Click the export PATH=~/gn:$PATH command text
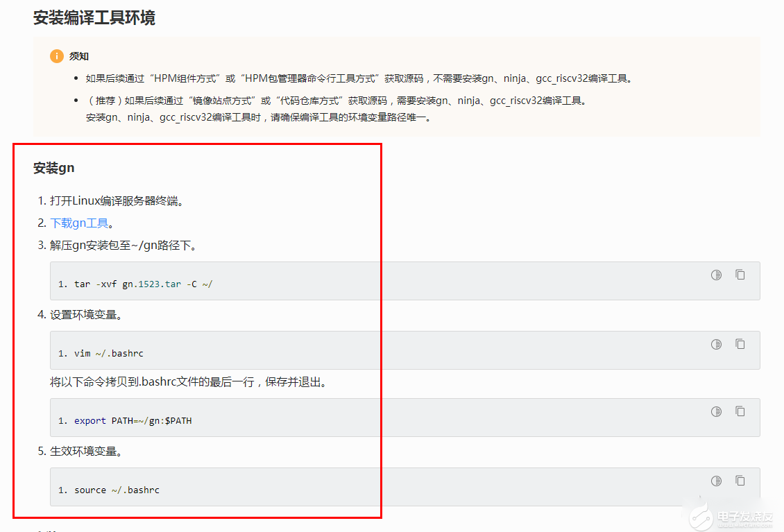 [133, 421]
